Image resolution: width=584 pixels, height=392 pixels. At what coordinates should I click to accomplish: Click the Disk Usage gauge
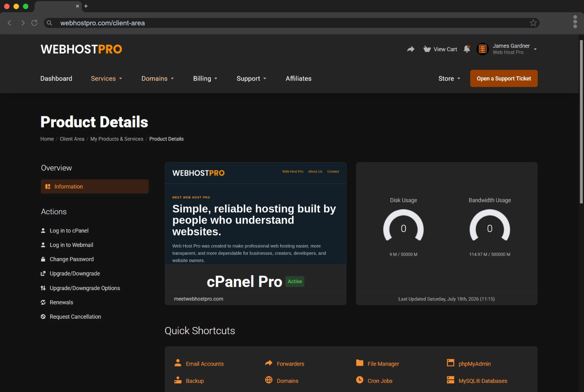click(403, 226)
